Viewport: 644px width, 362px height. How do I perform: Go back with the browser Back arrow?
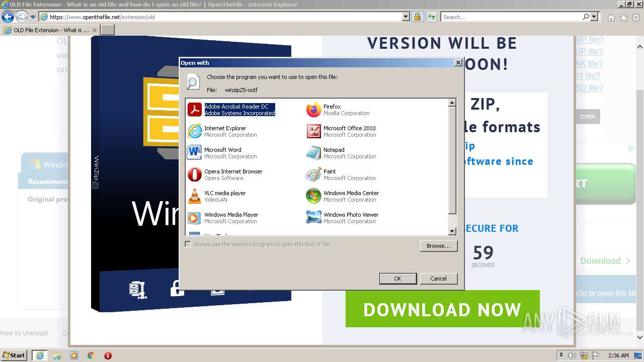click(x=8, y=17)
